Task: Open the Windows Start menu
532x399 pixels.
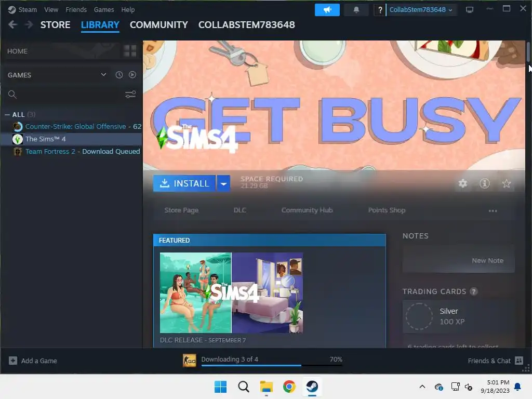Action: click(x=220, y=387)
